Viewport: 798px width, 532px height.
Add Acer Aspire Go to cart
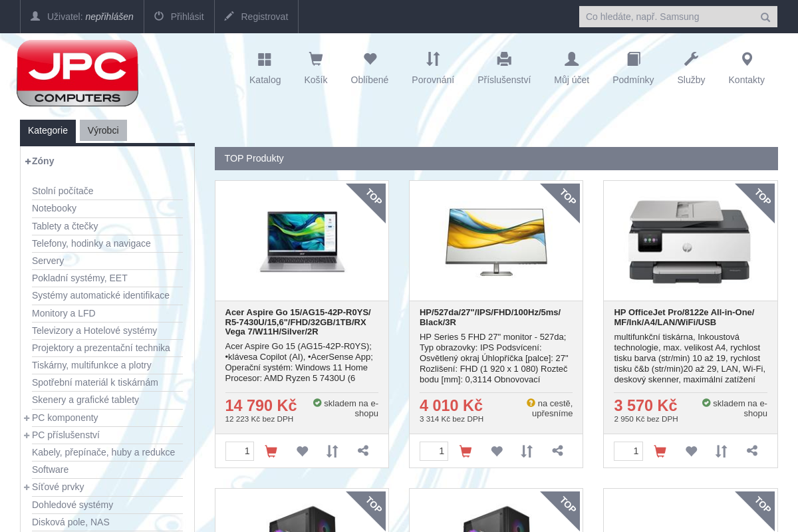(271, 452)
